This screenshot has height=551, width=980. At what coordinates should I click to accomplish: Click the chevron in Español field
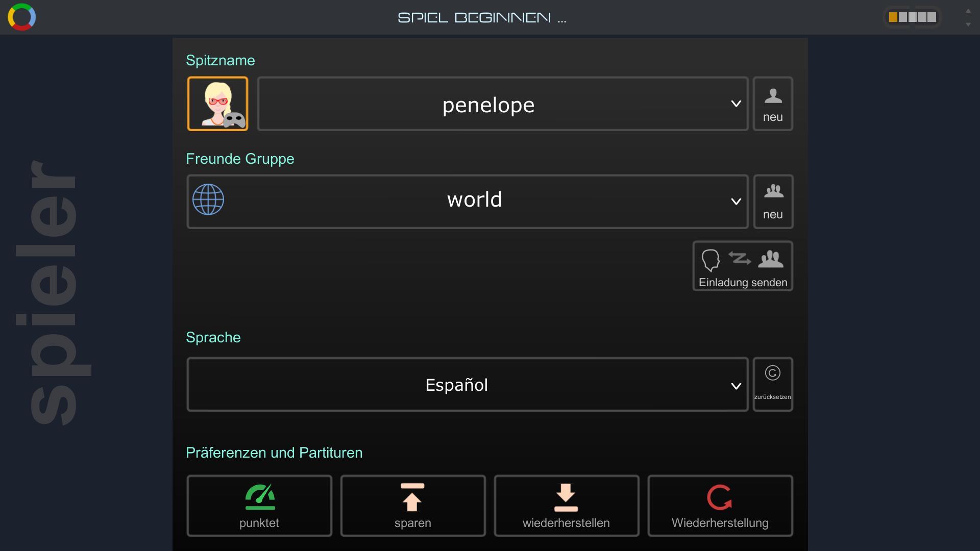(736, 387)
